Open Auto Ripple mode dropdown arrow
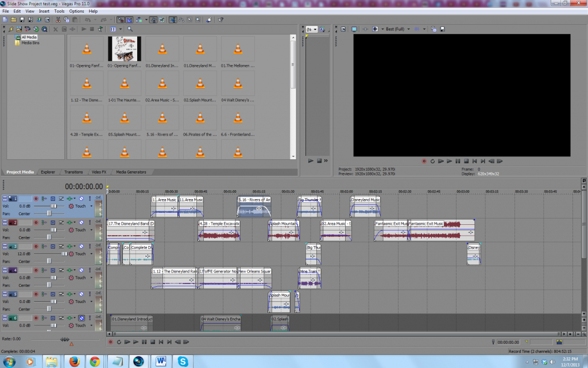Image resolution: width=588 pixels, height=368 pixels. pyautogui.click(x=146, y=20)
